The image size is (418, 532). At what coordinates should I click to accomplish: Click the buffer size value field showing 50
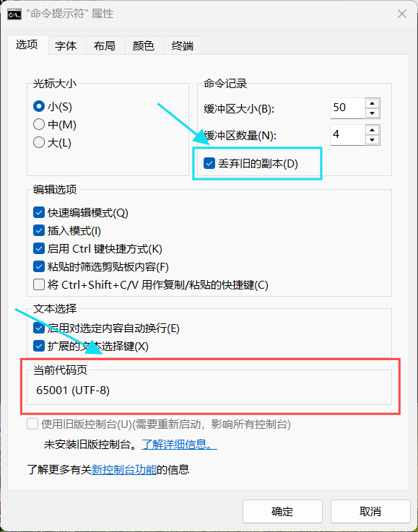point(347,108)
